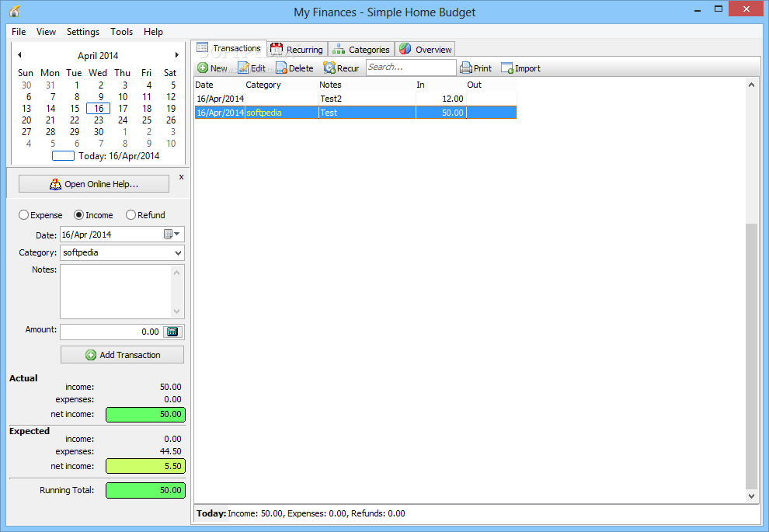Click Today: 16/Apr/2014 in calendar
This screenshot has height=532, width=769.
(x=106, y=156)
